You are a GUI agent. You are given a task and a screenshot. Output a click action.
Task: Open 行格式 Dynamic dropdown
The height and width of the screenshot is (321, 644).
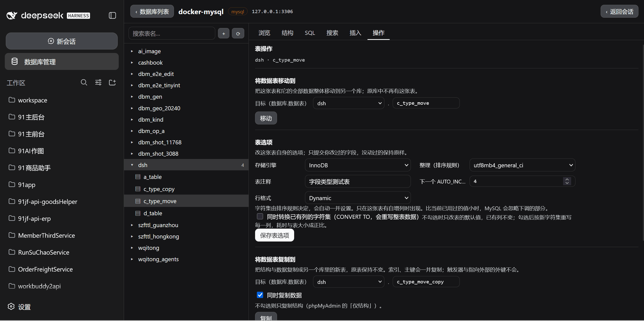[358, 198]
